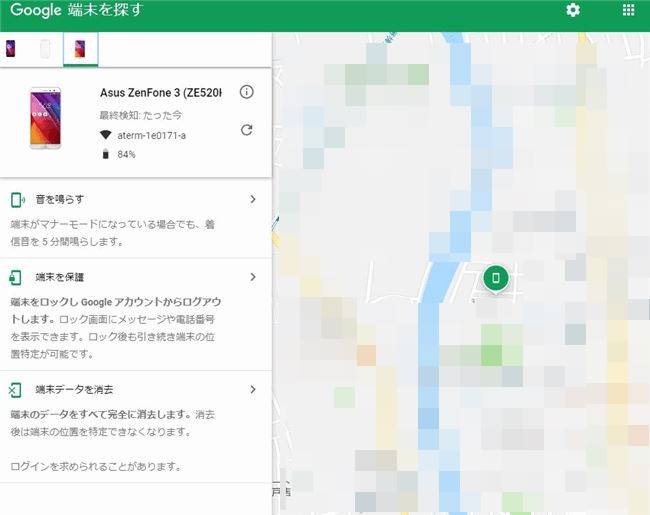Refresh the device location
650x515 pixels.
pos(247,130)
